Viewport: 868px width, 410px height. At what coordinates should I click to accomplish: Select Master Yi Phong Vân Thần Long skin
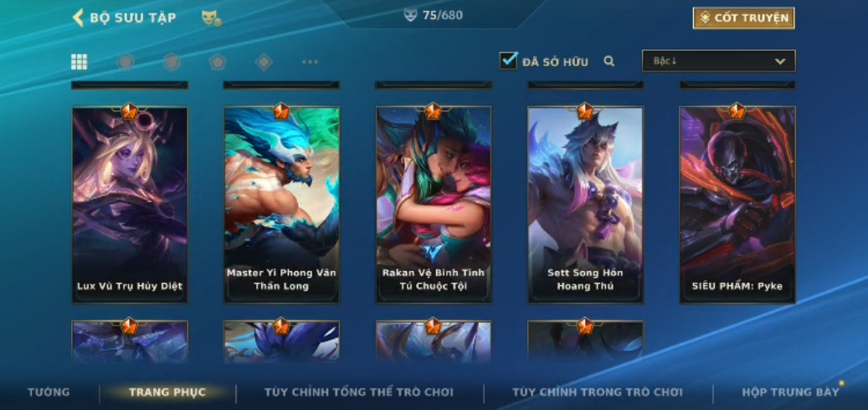tap(281, 204)
